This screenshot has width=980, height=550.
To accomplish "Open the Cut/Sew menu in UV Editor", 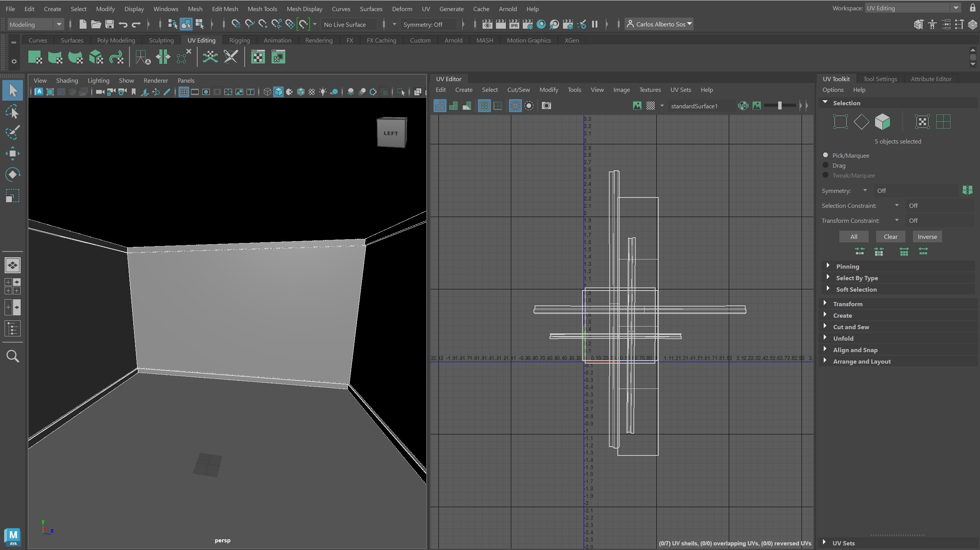I will (519, 90).
